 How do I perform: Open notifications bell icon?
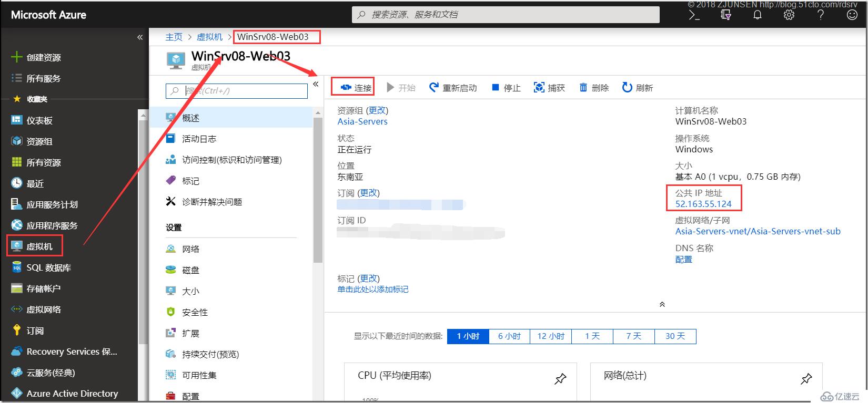[758, 15]
